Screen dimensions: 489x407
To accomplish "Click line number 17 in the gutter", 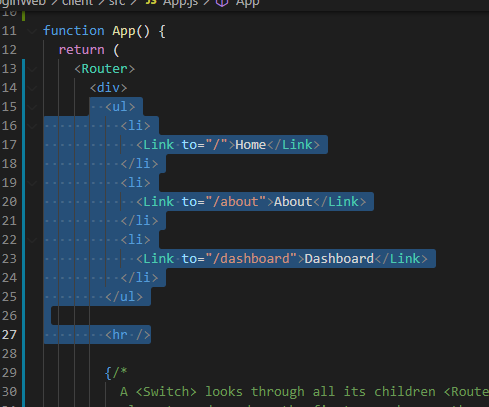I will point(9,145).
